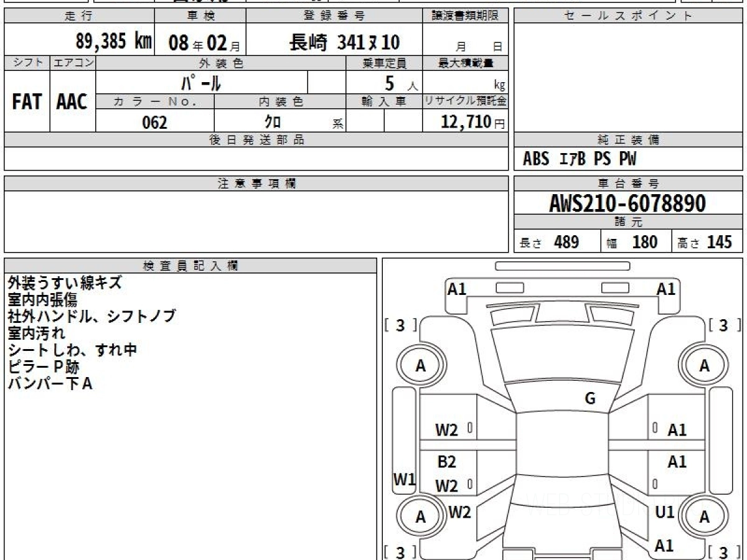Click the セールスポイント header
The height and width of the screenshot is (560, 747).
tap(628, 16)
